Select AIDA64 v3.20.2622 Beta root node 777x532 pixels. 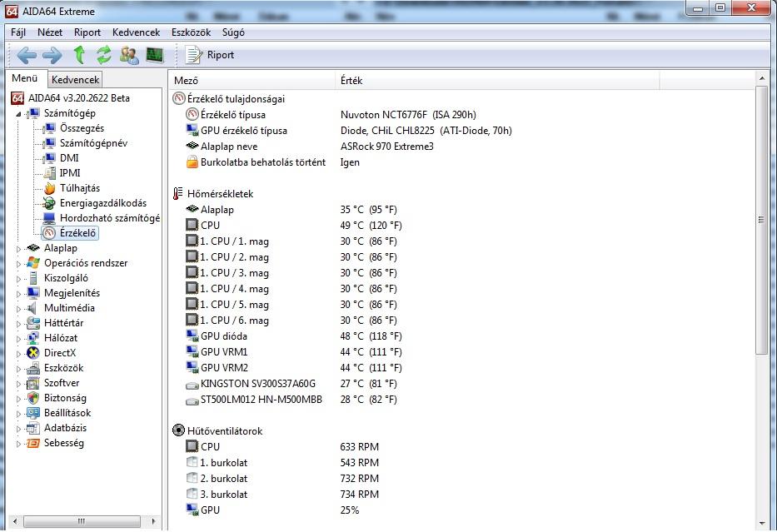pyautogui.click(x=78, y=98)
